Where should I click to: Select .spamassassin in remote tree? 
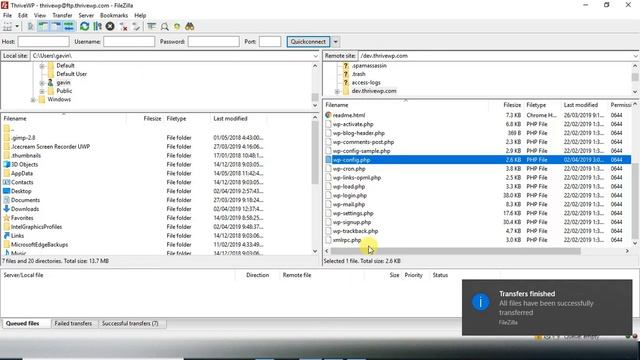click(369, 65)
